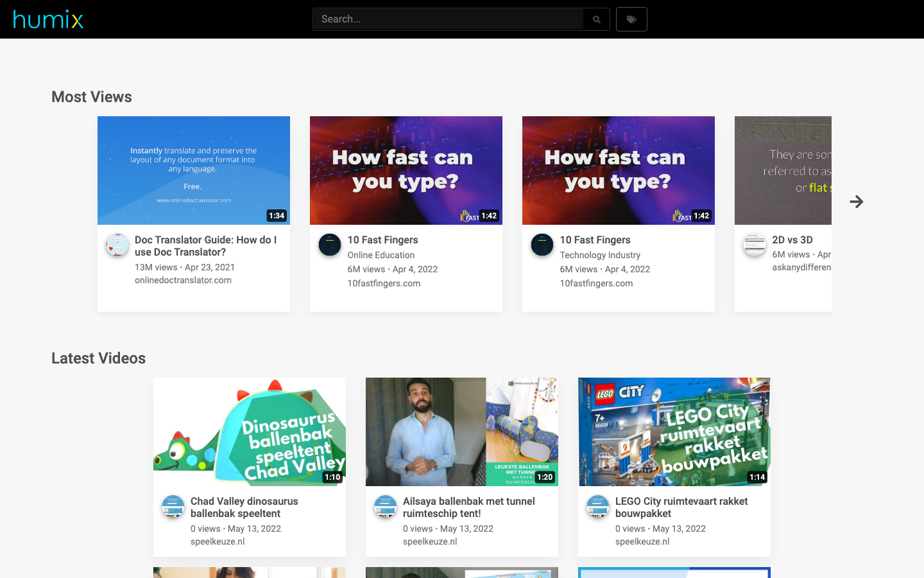The image size is (924, 578).
Task: Click the Ailsaya video's channel avatar
Action: coord(386,506)
